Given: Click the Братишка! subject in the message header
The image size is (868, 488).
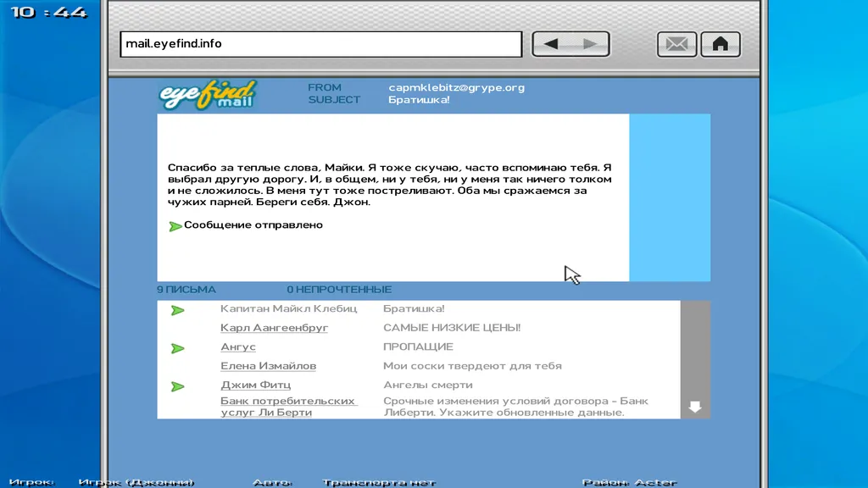Looking at the screenshot, I should [419, 100].
